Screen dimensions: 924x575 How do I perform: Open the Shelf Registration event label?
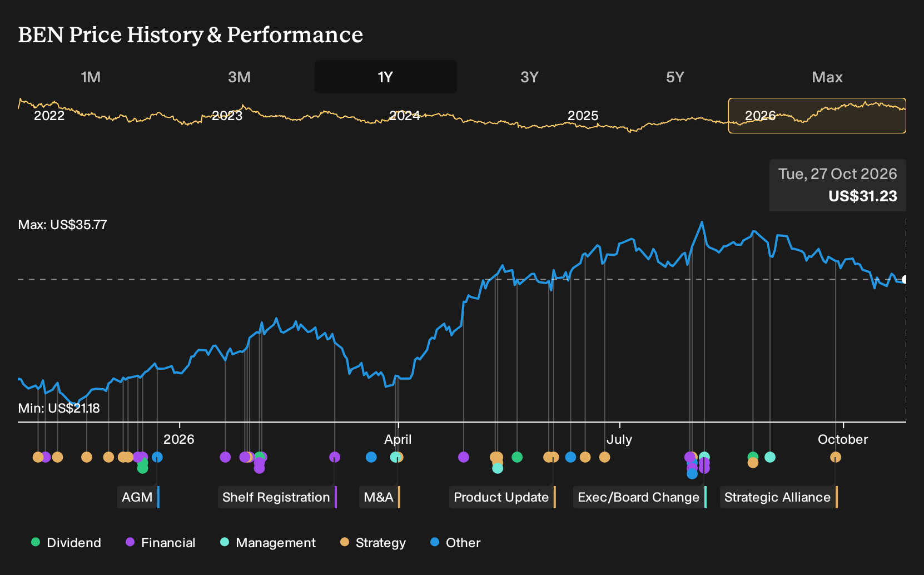[277, 497]
